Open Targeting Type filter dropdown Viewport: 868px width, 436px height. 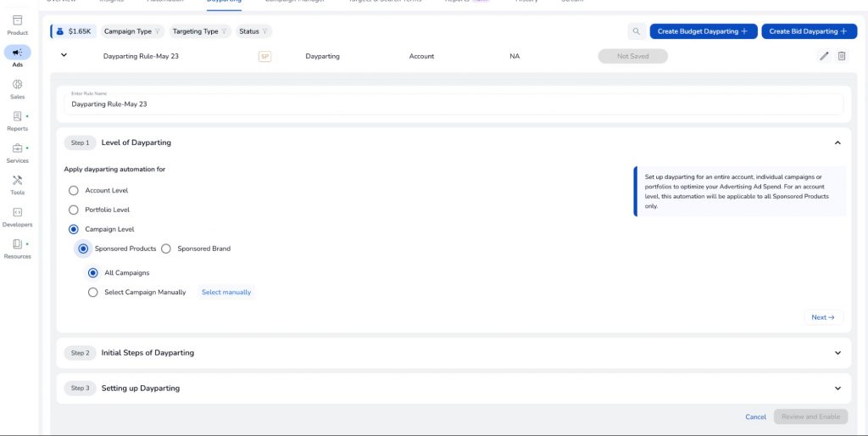pos(200,31)
